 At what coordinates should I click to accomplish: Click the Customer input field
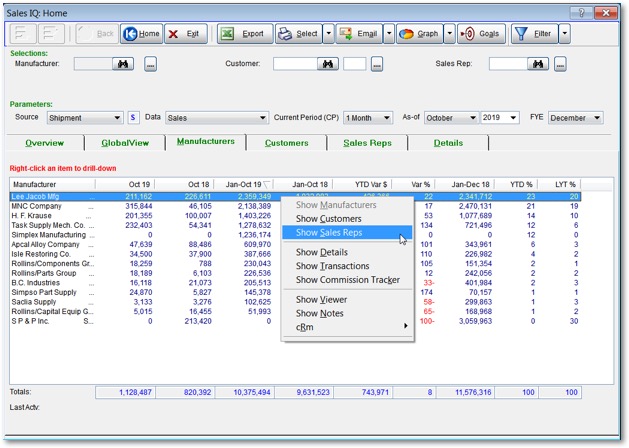pos(295,64)
